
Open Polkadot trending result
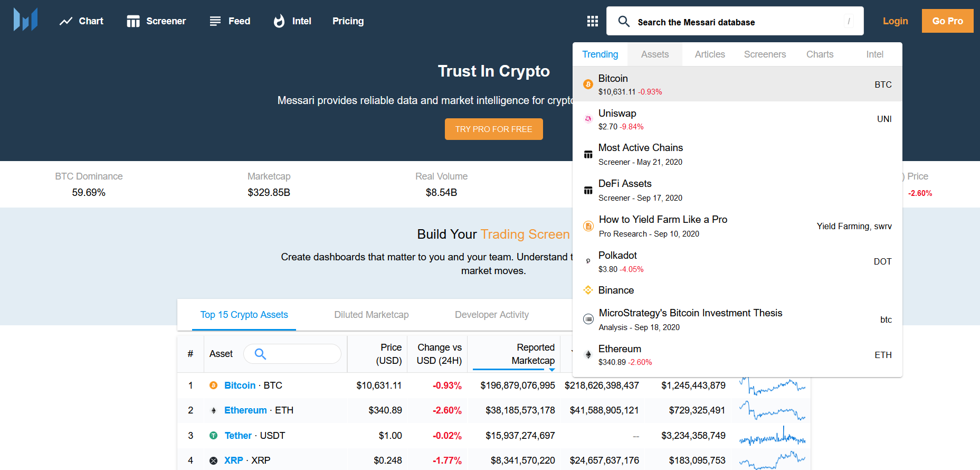(737, 261)
